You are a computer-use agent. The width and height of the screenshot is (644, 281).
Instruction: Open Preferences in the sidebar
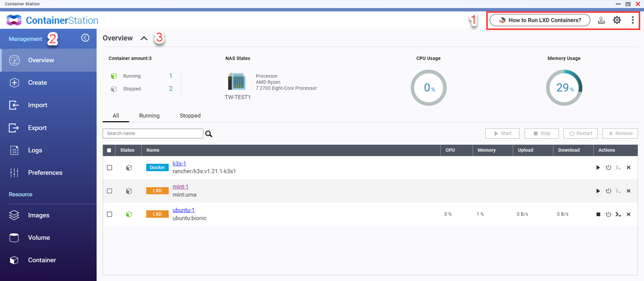click(48, 173)
